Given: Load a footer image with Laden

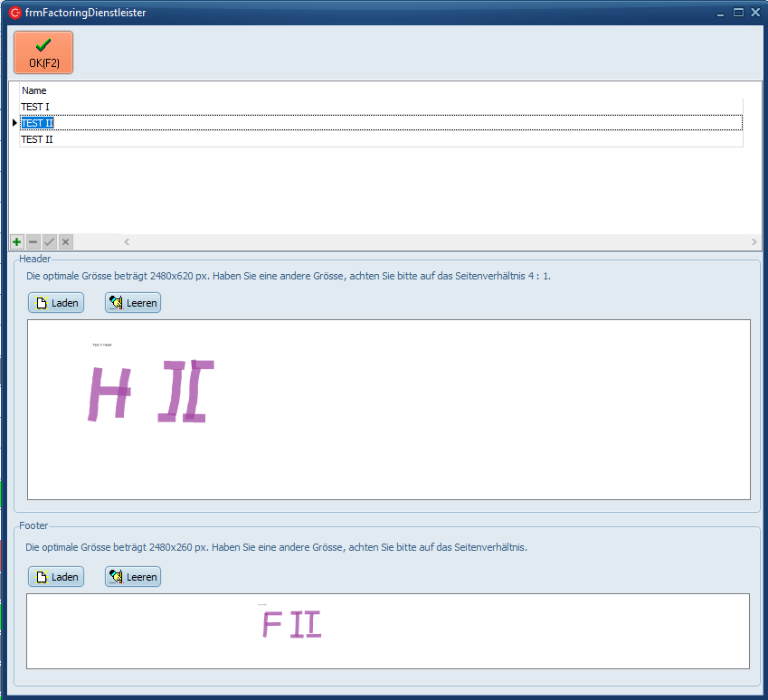Looking at the screenshot, I should point(56,577).
